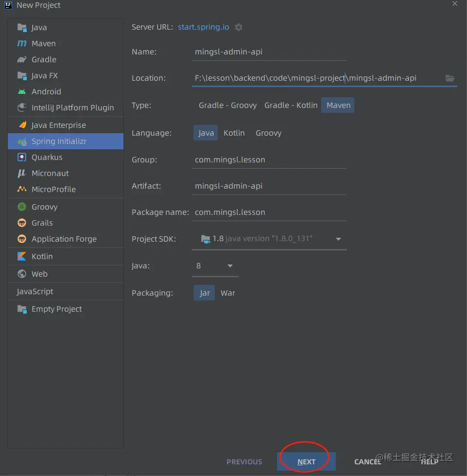The image size is (467, 476).
Task: Click the Group input field
Action: (x=269, y=159)
